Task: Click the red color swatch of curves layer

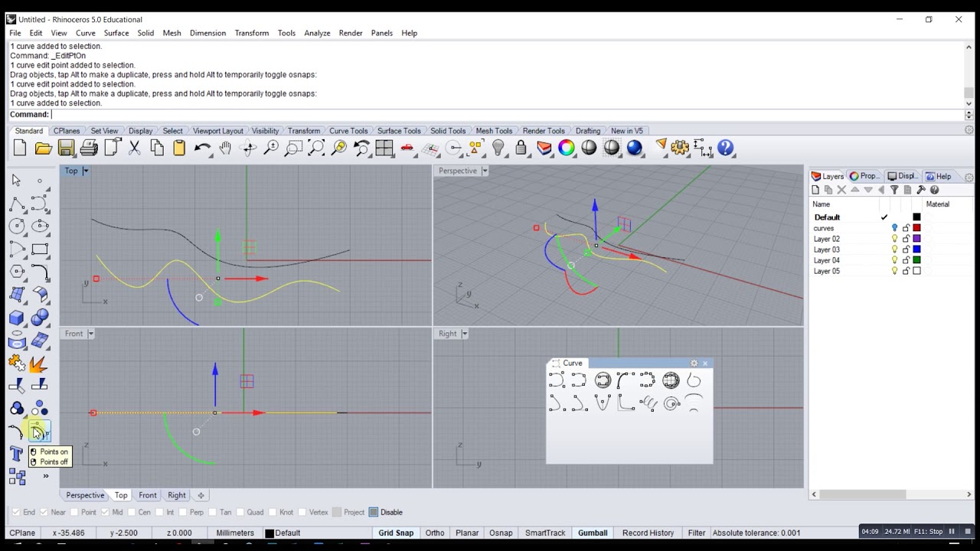Action: [x=916, y=228]
